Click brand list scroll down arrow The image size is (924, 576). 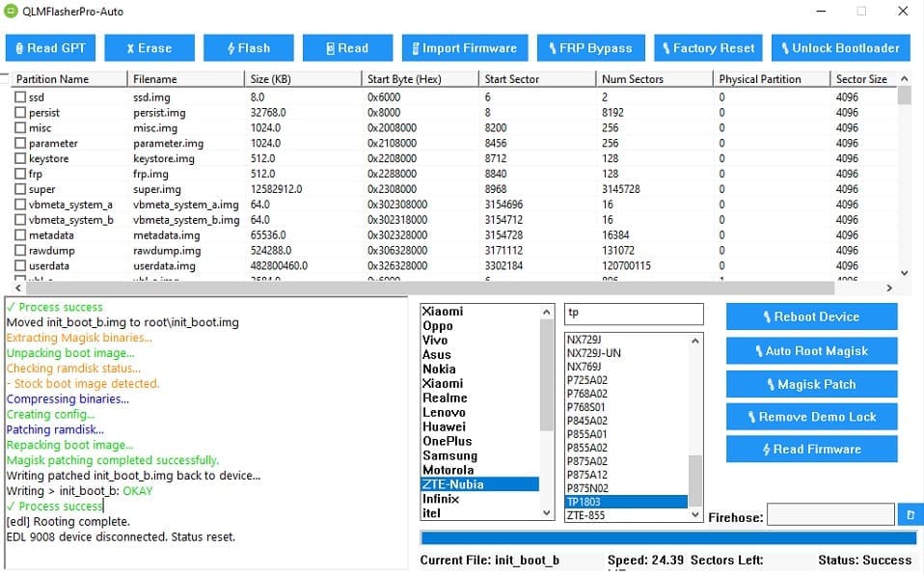546,513
